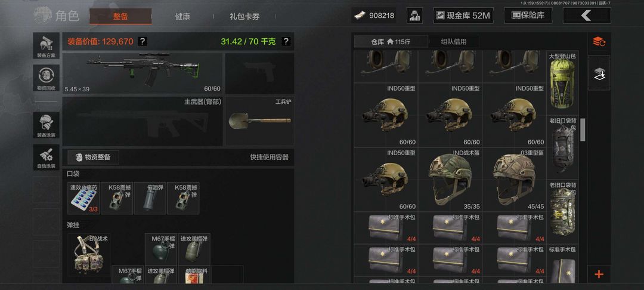Click the 自动涂装 auto-paint icon
The height and width of the screenshot is (290, 644).
[46, 158]
